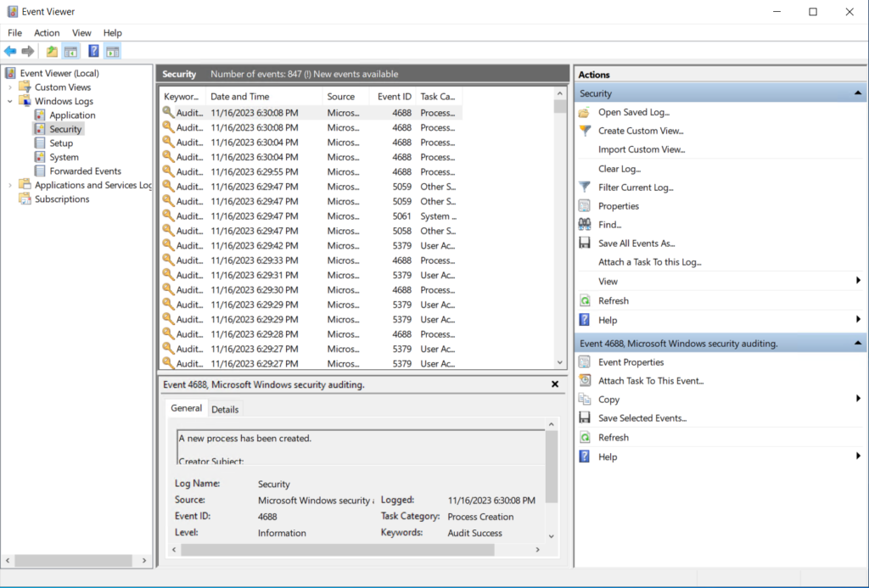Click the green Refresh icon under Security actions
The width and height of the screenshot is (869, 588).
tap(585, 301)
